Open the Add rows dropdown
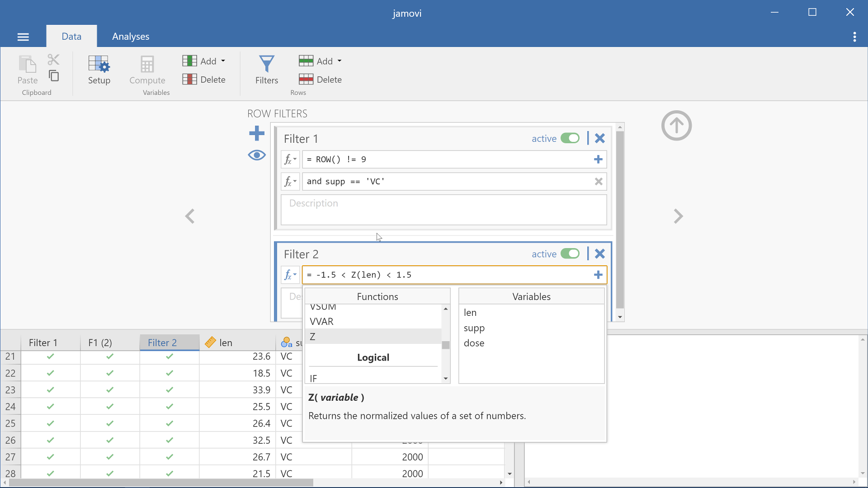The height and width of the screenshot is (488, 868). (320, 61)
